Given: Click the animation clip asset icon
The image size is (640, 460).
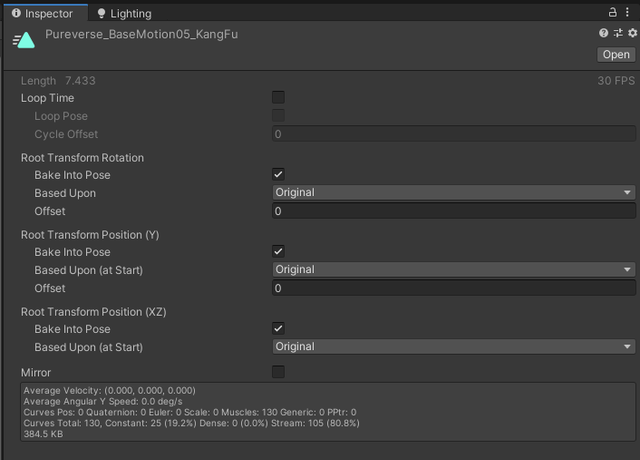Looking at the screenshot, I should point(23,42).
